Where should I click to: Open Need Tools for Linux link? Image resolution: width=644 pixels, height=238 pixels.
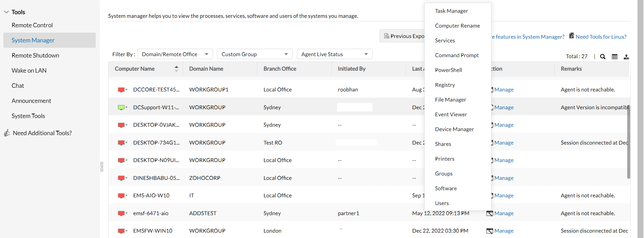601,37
